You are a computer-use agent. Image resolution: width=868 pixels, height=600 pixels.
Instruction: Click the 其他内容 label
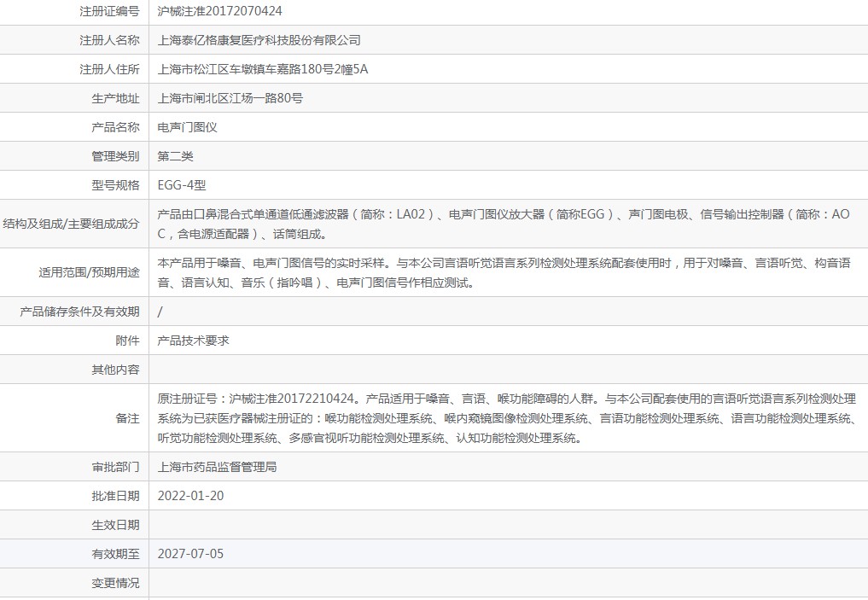[116, 370]
